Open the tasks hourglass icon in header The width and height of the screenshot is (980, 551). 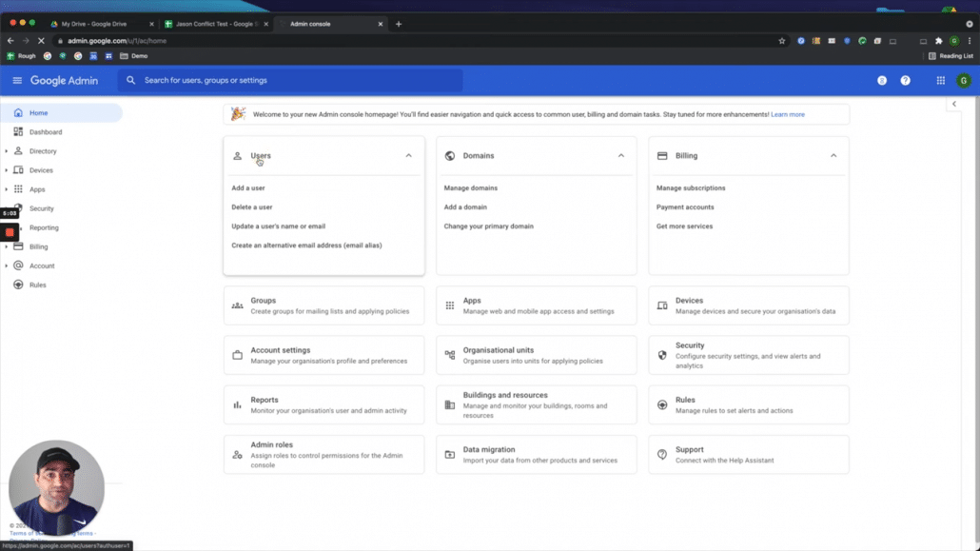click(882, 80)
